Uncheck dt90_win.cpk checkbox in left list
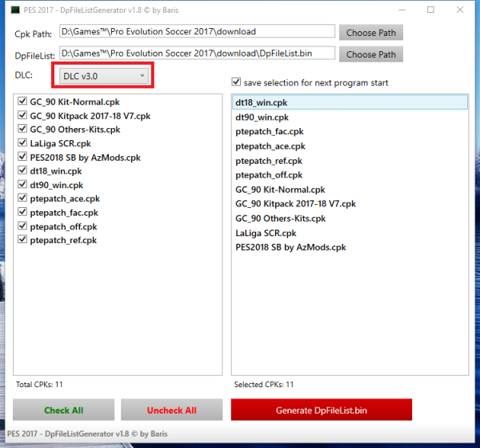This screenshot has height=448, width=480. (x=22, y=184)
